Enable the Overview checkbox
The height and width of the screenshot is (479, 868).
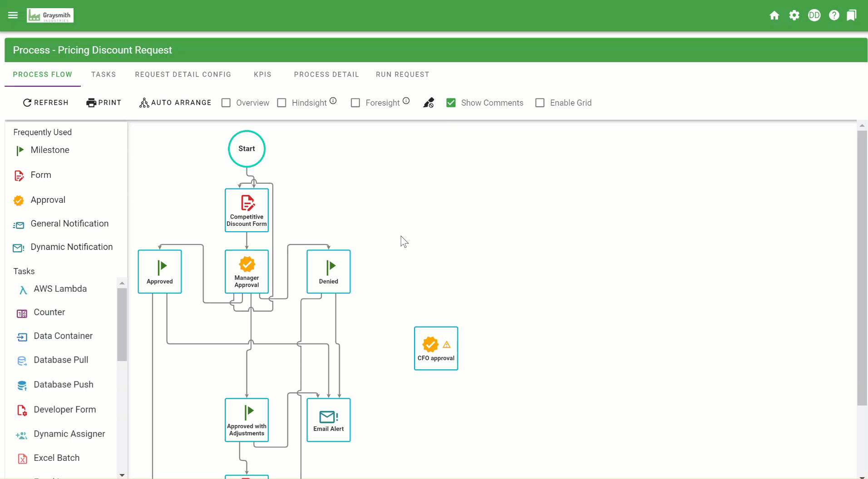pos(226,103)
